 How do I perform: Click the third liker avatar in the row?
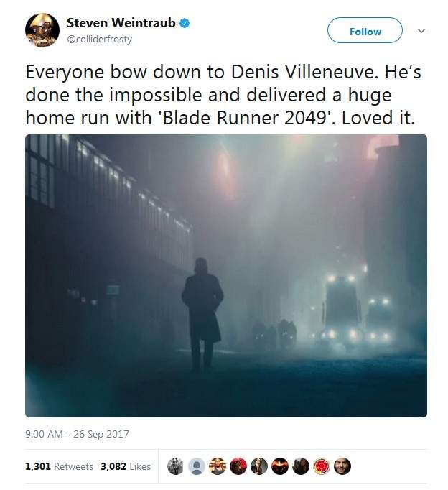pos(217,466)
